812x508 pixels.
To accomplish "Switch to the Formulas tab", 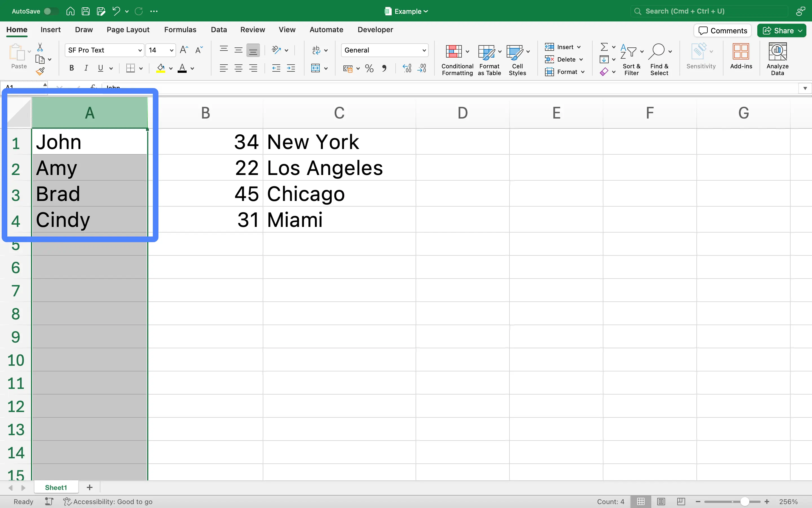I will [180, 30].
